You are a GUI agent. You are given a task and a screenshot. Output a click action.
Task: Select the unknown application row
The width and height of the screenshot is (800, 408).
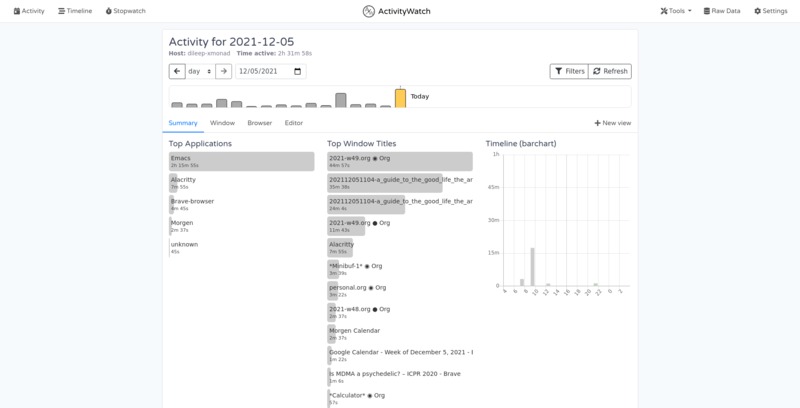pyautogui.click(x=242, y=247)
